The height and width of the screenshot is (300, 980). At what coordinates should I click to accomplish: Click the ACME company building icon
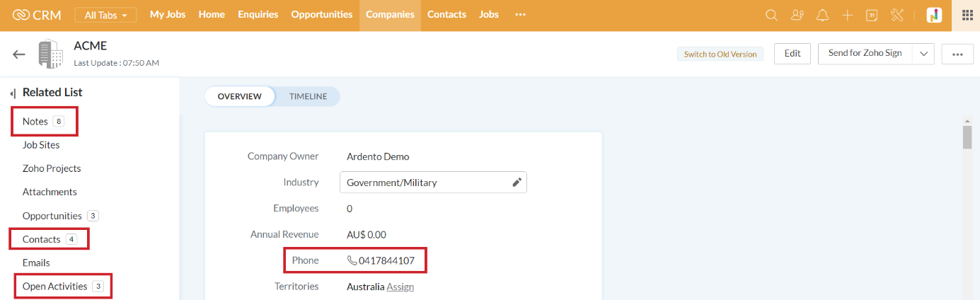pyautogui.click(x=50, y=54)
